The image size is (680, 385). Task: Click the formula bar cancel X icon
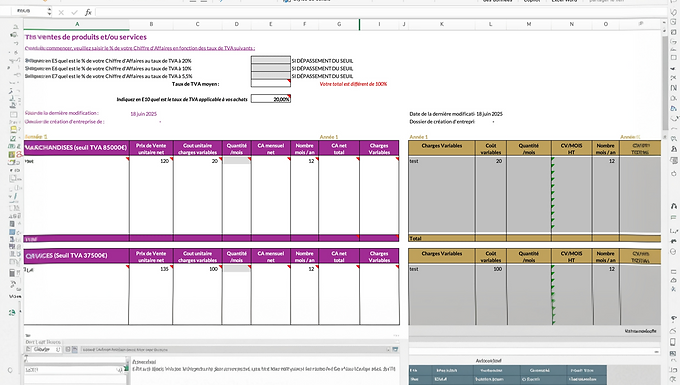61,13
